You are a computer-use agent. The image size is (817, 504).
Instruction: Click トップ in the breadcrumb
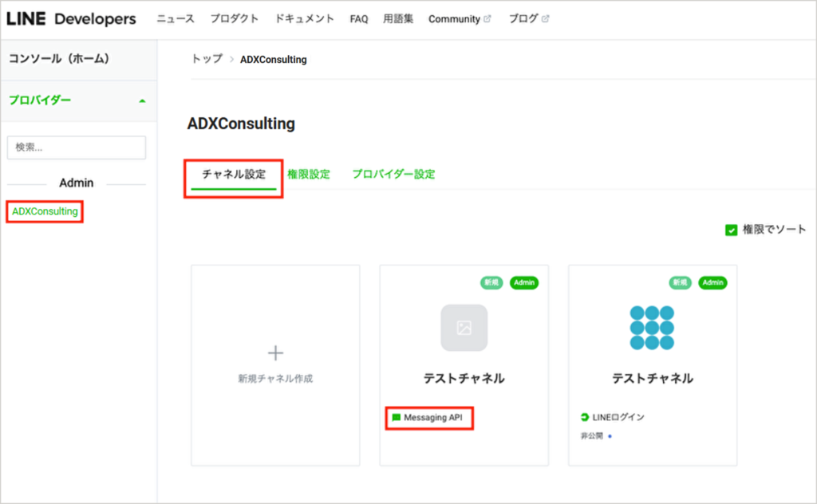tap(207, 59)
